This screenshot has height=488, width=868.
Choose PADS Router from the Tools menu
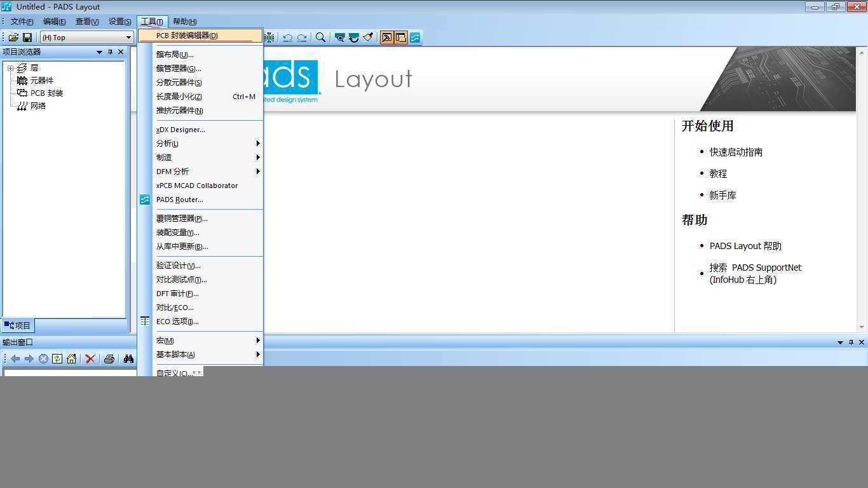(201, 200)
